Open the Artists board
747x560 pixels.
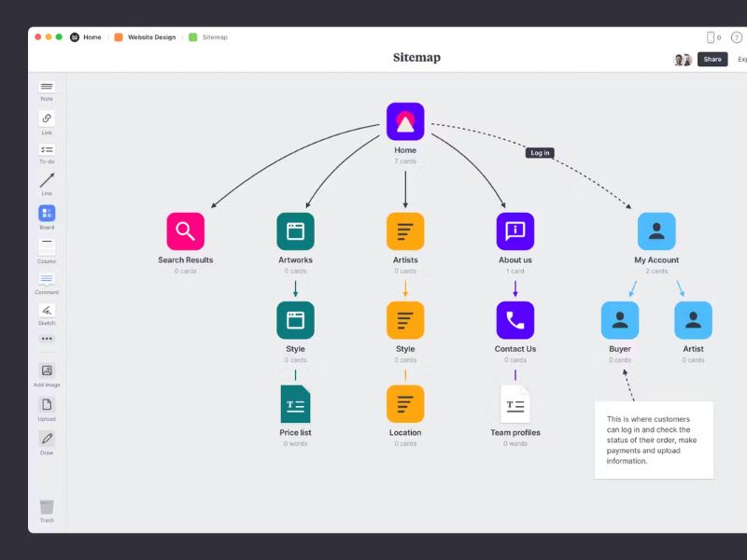coord(405,231)
